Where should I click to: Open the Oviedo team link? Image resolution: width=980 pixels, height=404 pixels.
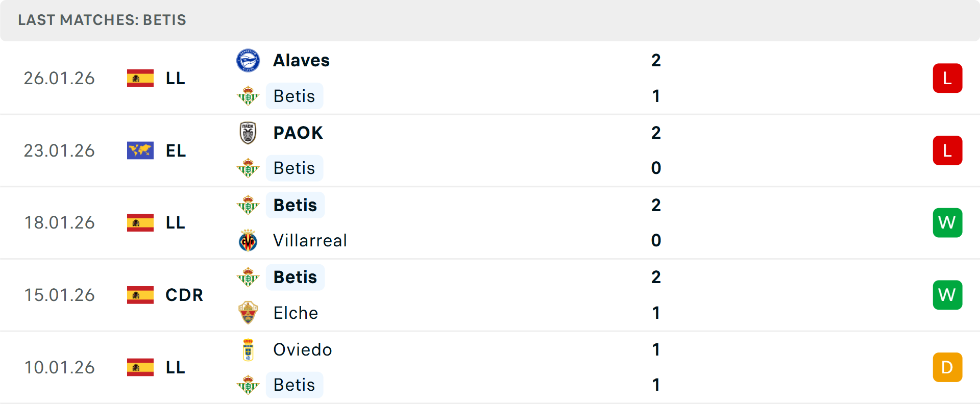point(303,350)
